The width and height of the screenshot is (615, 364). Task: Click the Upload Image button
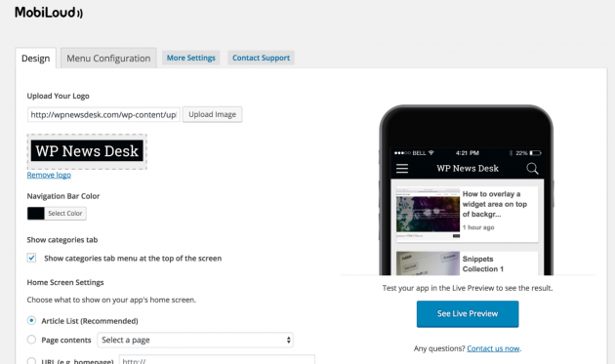point(212,114)
